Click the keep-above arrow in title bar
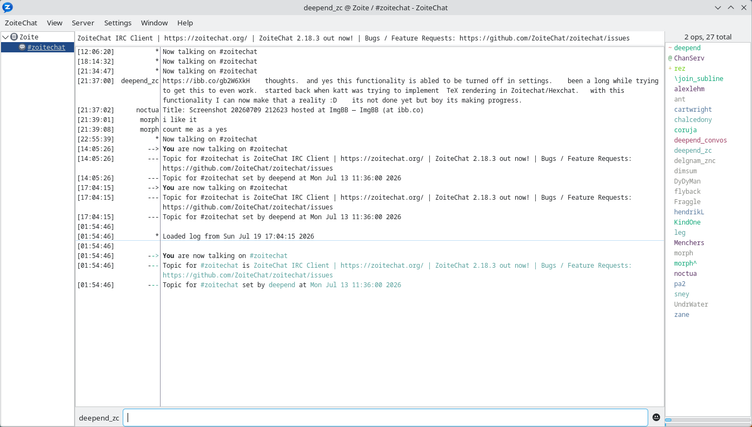 731,8
